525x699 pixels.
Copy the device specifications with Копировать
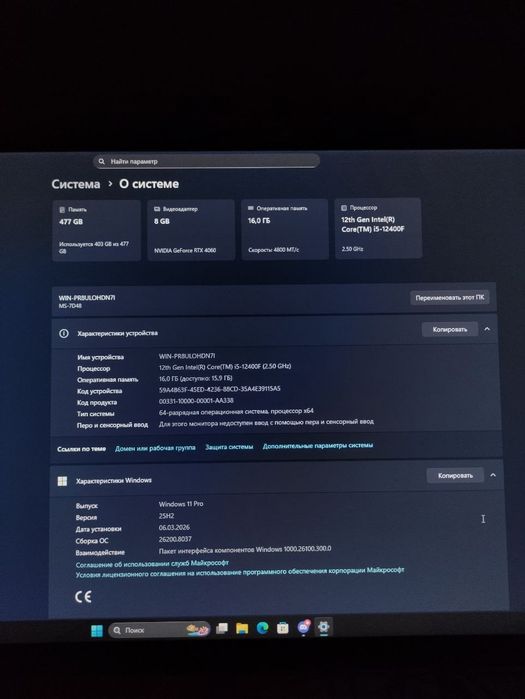450,329
